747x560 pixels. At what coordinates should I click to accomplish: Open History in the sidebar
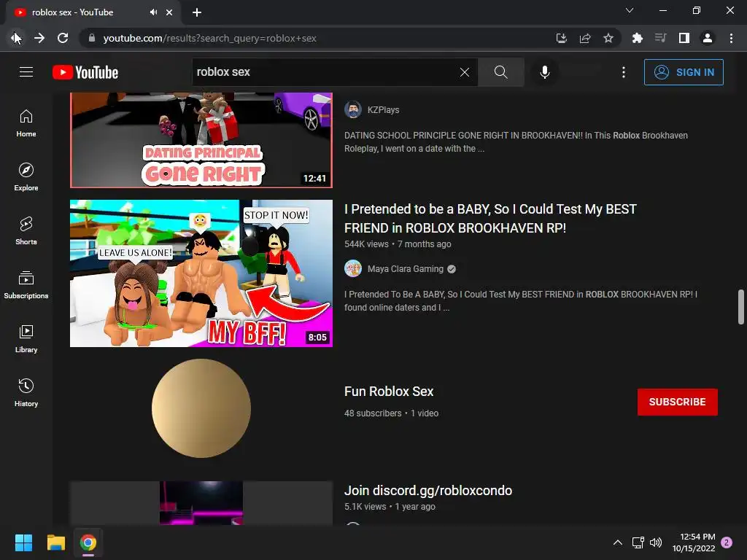click(x=26, y=392)
